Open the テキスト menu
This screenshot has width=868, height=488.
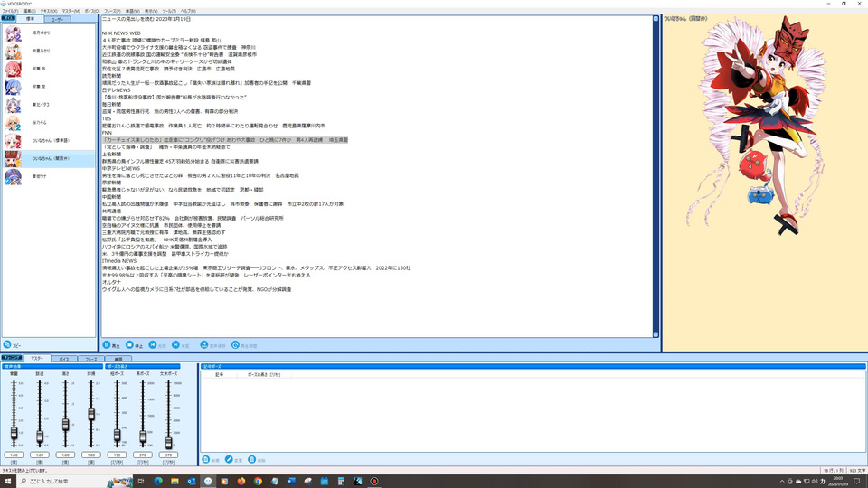coord(49,11)
